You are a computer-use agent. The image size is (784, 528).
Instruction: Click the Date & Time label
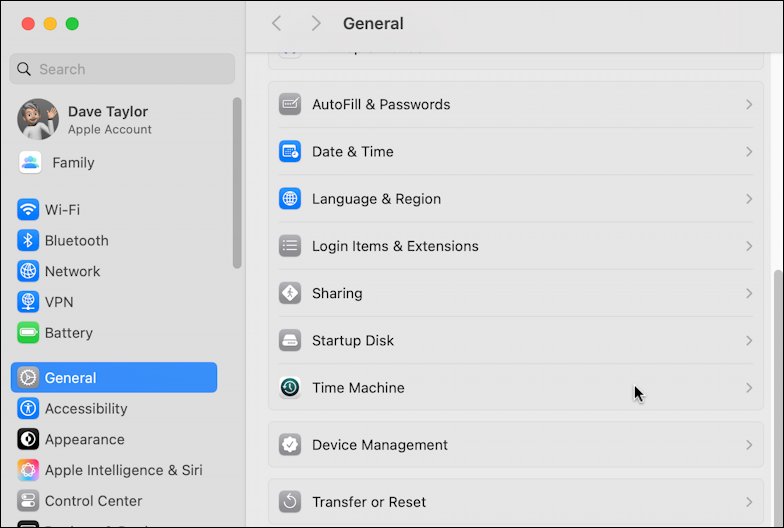[x=352, y=152]
